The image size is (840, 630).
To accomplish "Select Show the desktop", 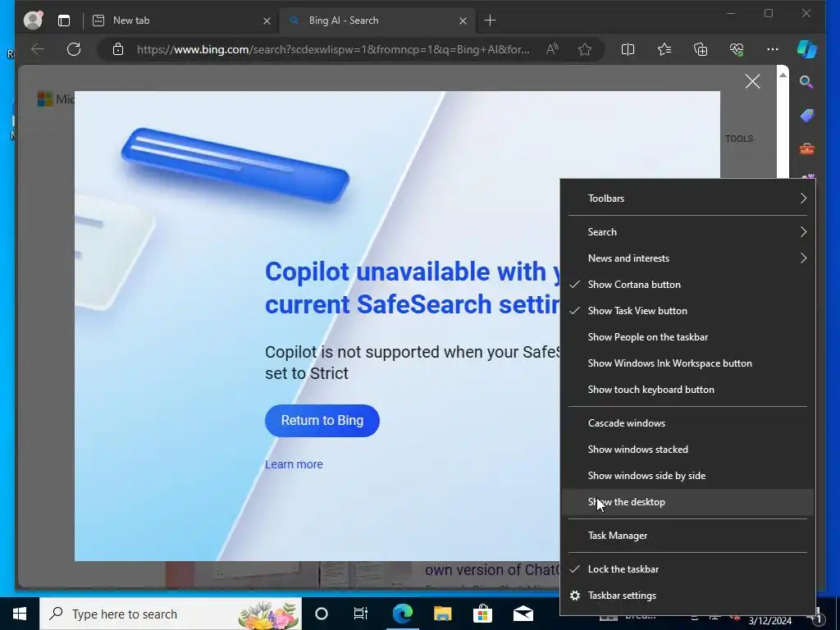I will click(x=687, y=502).
